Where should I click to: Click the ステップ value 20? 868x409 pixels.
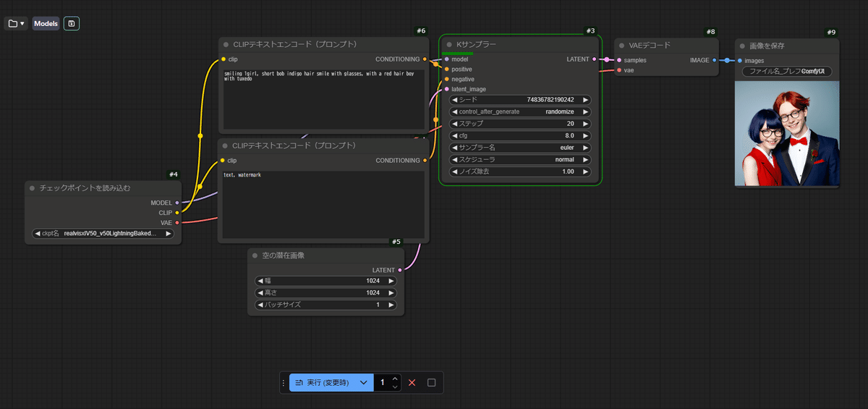point(570,124)
